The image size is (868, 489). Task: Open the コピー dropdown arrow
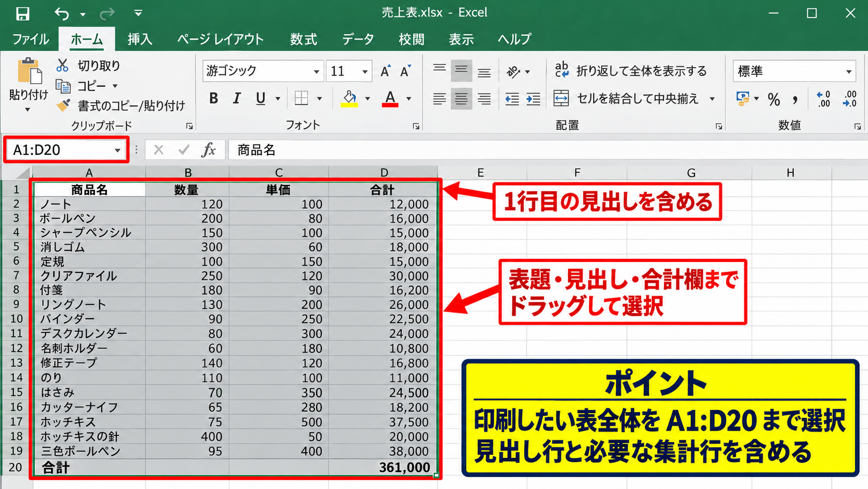pos(115,86)
